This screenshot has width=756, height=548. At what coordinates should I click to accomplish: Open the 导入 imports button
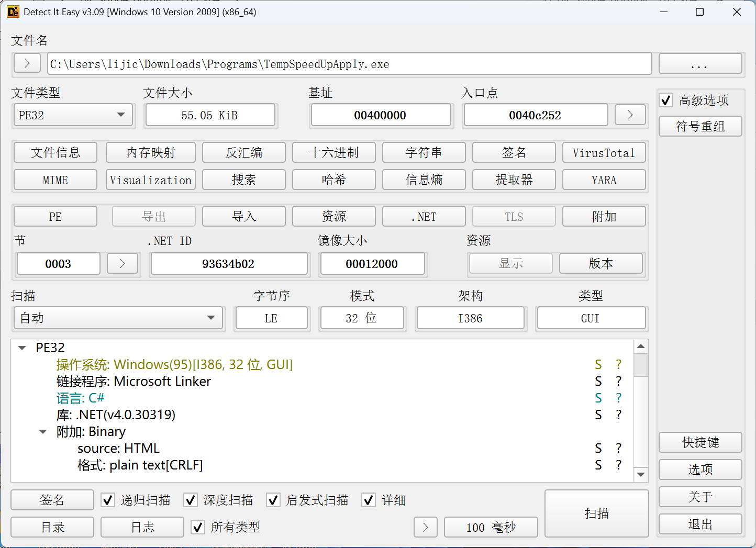[x=244, y=216]
